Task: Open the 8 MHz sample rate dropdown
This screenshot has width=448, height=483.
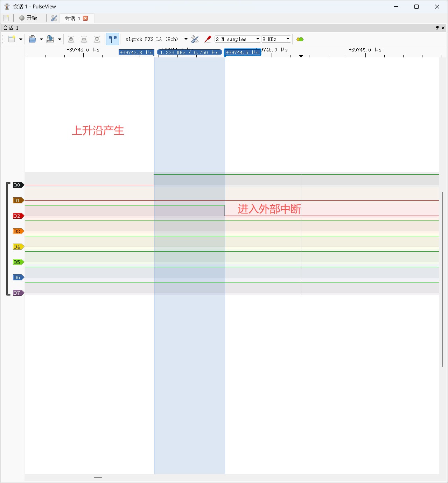Action: (x=276, y=39)
